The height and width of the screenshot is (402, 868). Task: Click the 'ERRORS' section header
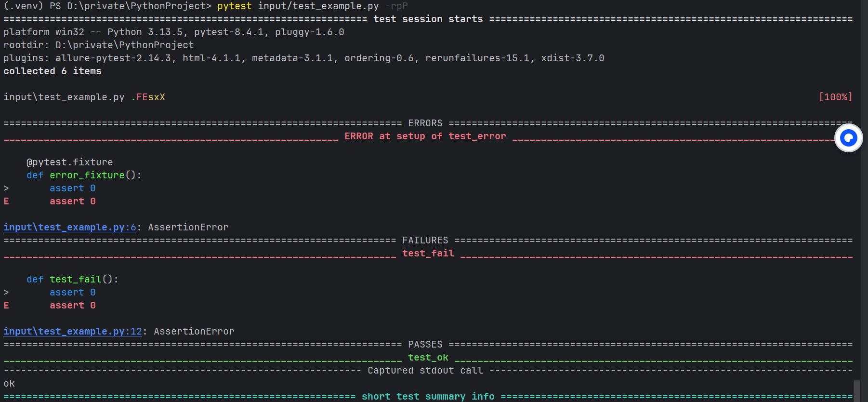[x=425, y=123]
